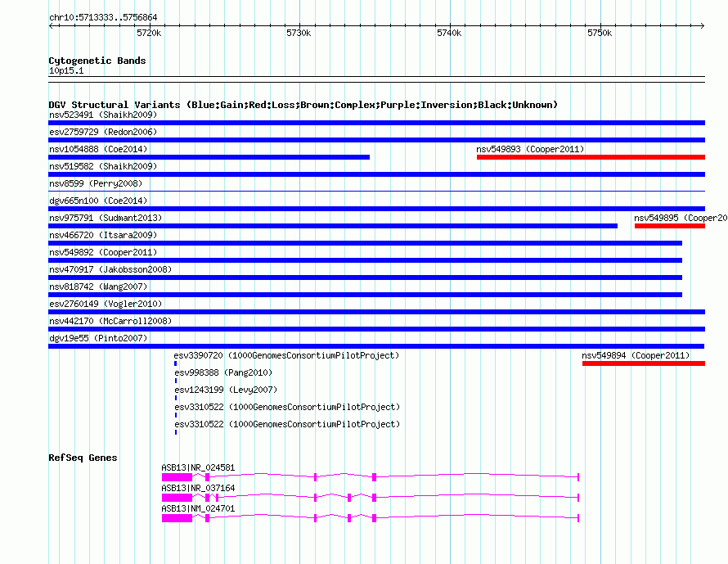Select nsv8599 (Perry2008) variant label
The image size is (728, 564).
click(96, 183)
